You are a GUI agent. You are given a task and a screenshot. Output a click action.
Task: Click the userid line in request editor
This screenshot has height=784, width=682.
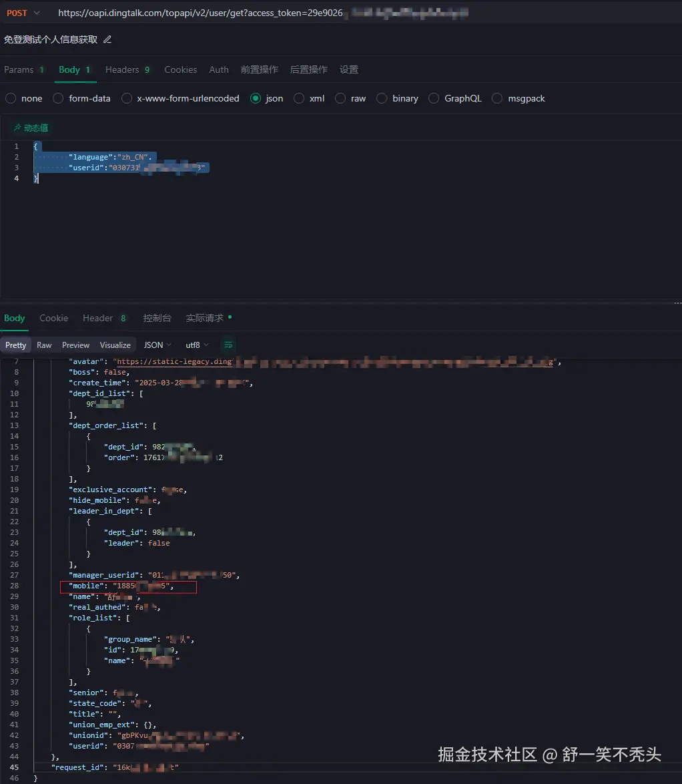pos(137,168)
